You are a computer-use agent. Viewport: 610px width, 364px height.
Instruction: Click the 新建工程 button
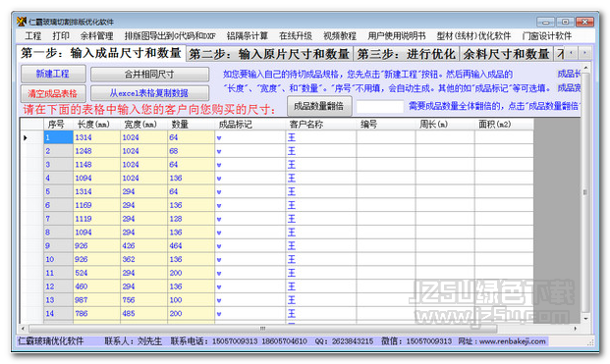(53, 74)
